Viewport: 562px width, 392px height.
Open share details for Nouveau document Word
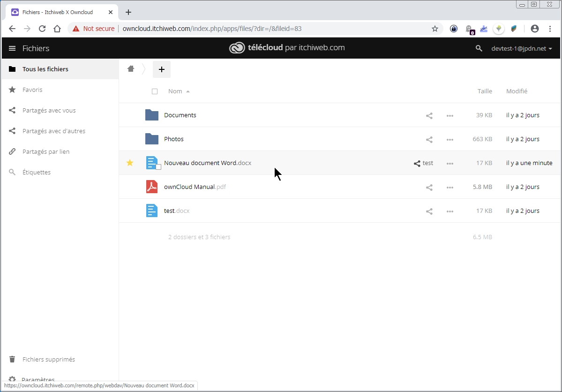coord(423,163)
